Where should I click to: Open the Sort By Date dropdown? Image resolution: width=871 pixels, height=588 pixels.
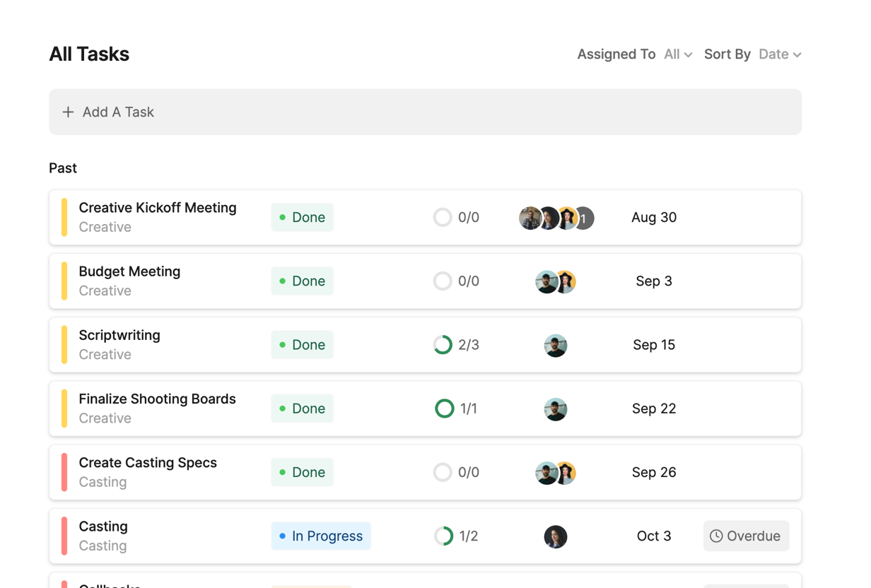pos(779,54)
